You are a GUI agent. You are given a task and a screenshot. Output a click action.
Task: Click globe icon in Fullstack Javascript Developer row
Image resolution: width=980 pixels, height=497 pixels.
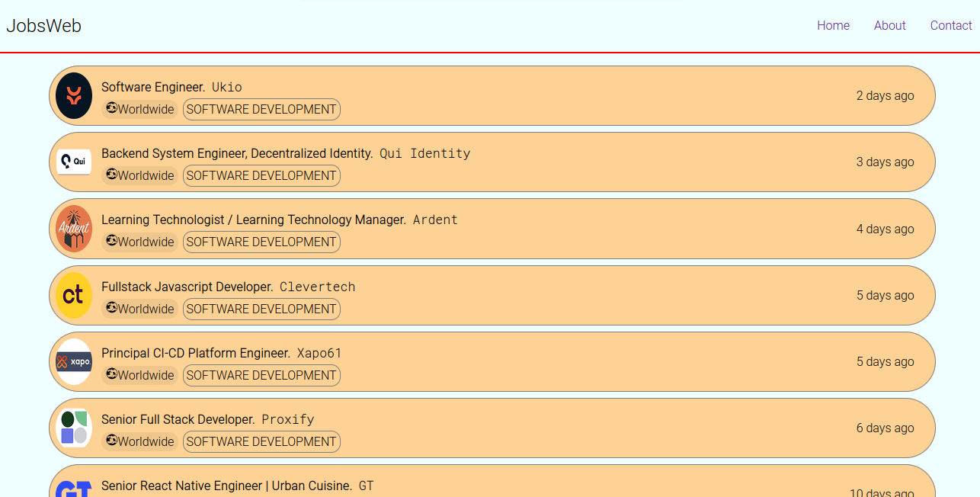click(x=111, y=308)
